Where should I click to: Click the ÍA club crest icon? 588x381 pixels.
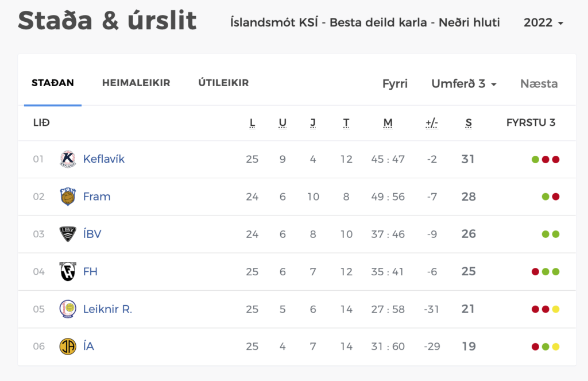[68, 347]
